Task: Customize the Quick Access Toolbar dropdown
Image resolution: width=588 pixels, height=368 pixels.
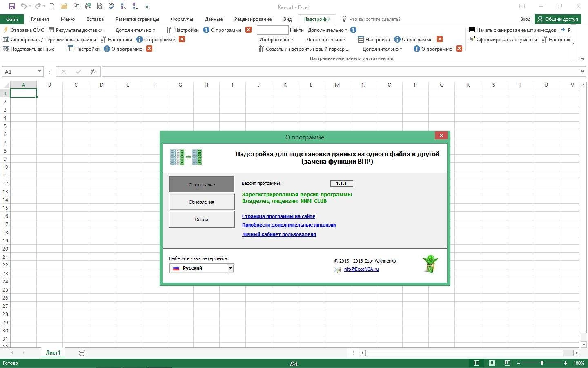Action: tap(147, 7)
